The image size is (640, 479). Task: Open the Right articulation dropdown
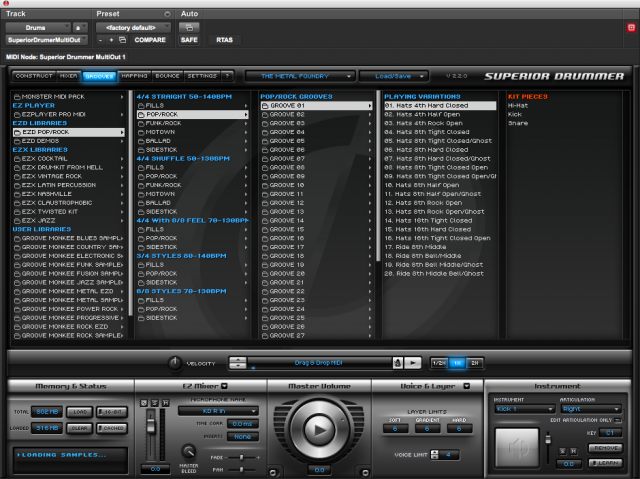591,409
